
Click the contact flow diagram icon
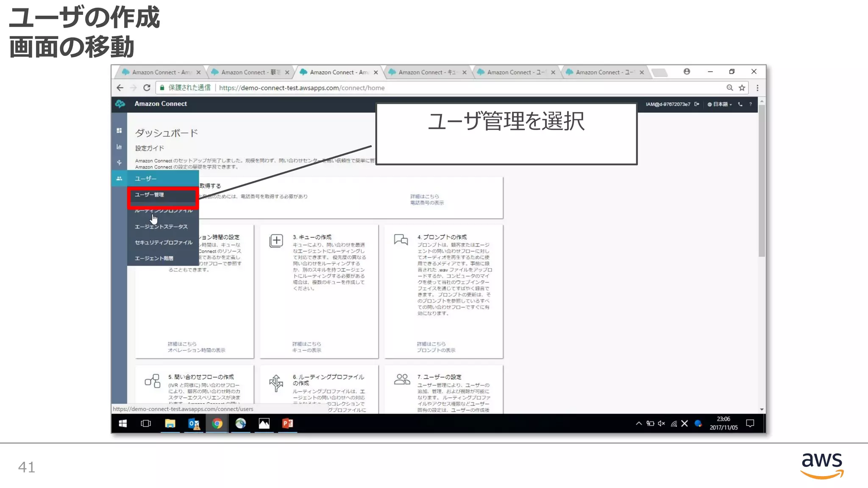[153, 381]
